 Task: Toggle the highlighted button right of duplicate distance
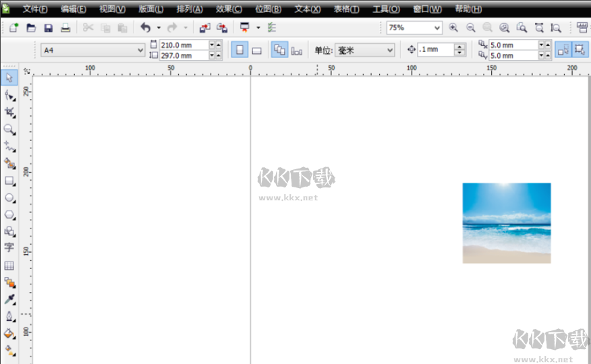tap(562, 50)
